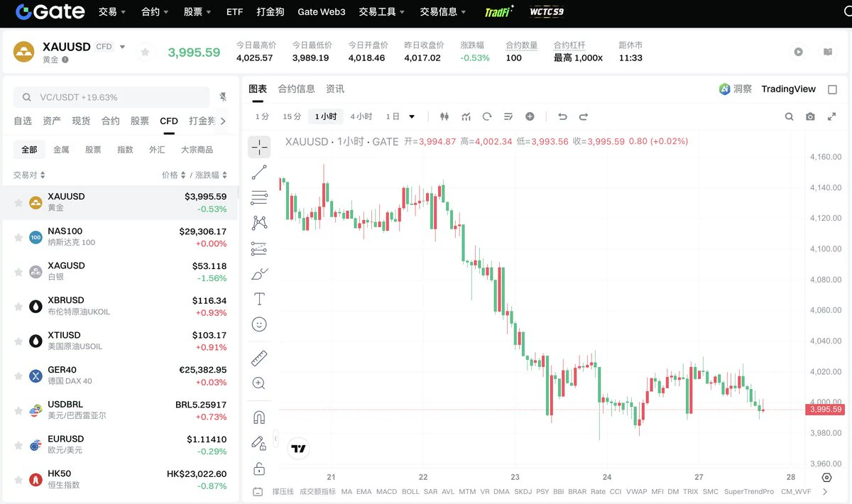Open the XAGUSD silver row
852x504 pixels.
[120, 271]
